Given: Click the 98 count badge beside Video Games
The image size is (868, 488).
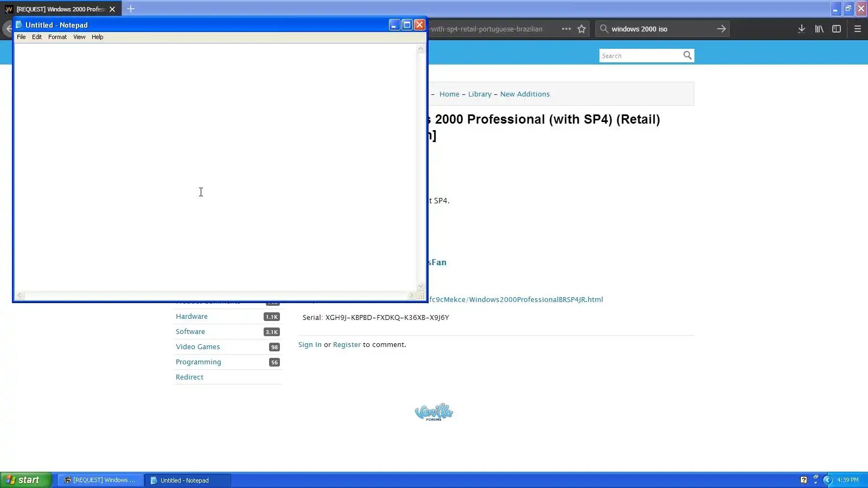Looking at the screenshot, I should pos(275,347).
